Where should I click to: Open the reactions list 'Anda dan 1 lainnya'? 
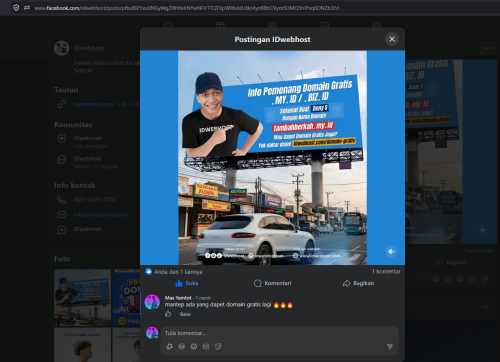point(178,272)
